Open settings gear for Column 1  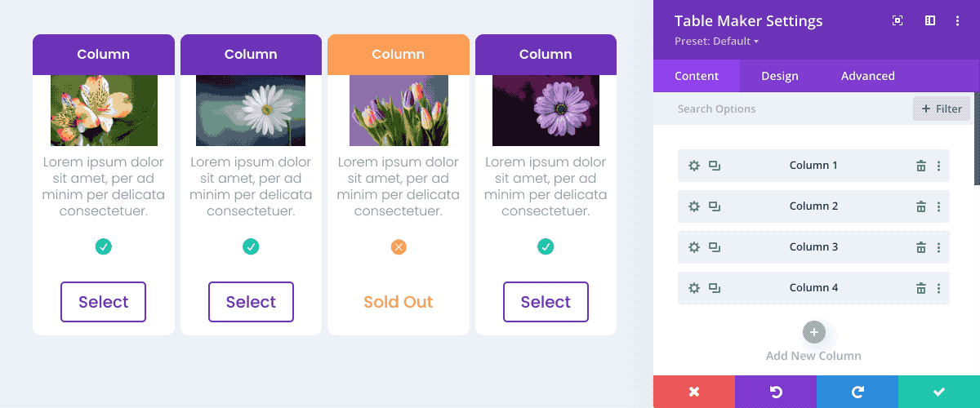click(x=694, y=166)
